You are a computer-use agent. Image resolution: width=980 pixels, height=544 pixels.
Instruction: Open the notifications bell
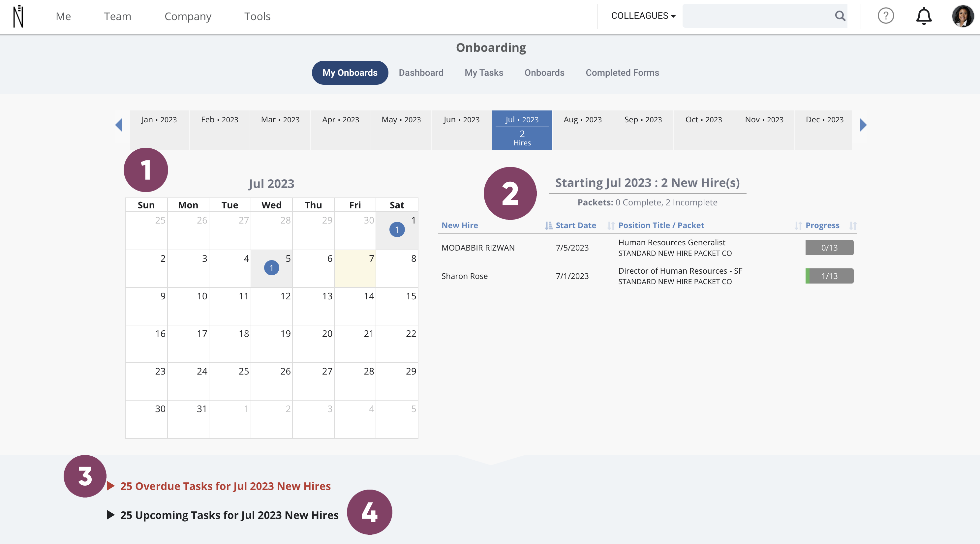click(924, 16)
